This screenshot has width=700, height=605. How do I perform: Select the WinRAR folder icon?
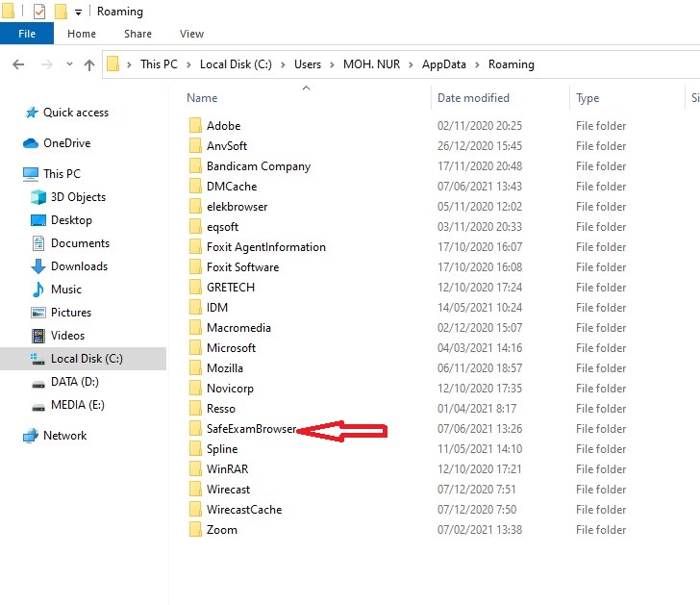click(x=195, y=468)
